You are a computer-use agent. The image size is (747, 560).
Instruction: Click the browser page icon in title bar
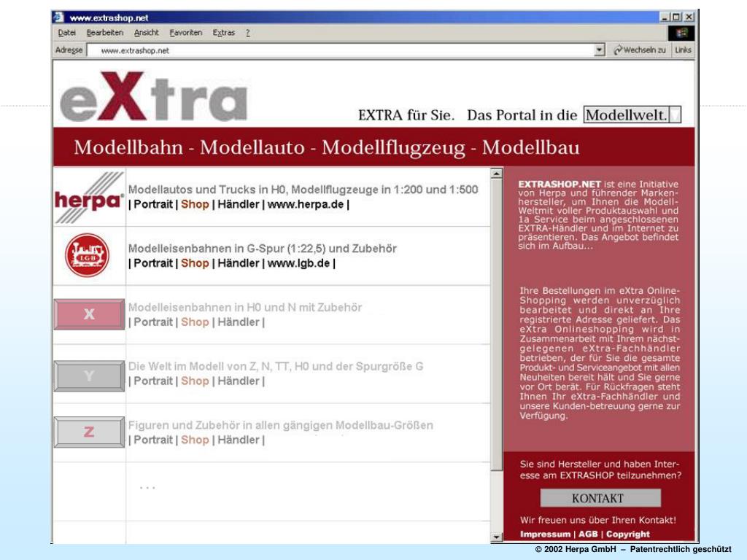58,17
